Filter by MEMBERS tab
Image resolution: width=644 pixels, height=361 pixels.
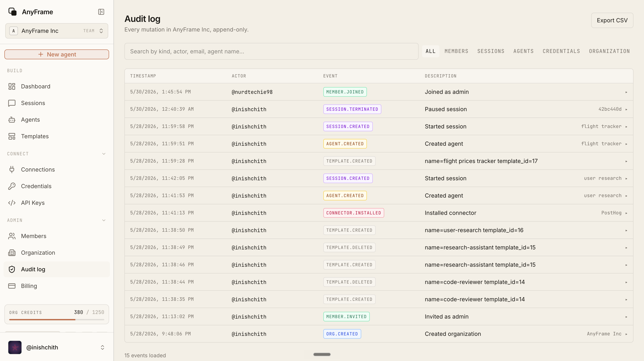tap(456, 51)
